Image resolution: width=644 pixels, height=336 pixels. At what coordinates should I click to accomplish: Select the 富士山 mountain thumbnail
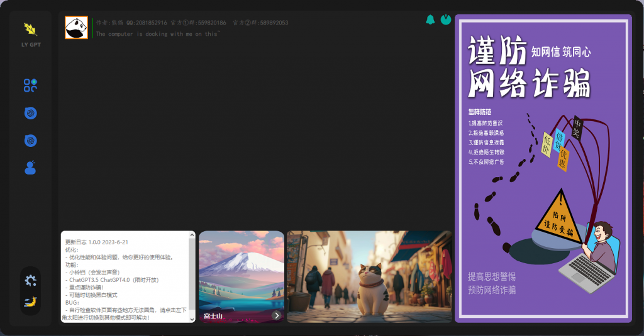pyautogui.click(x=241, y=276)
